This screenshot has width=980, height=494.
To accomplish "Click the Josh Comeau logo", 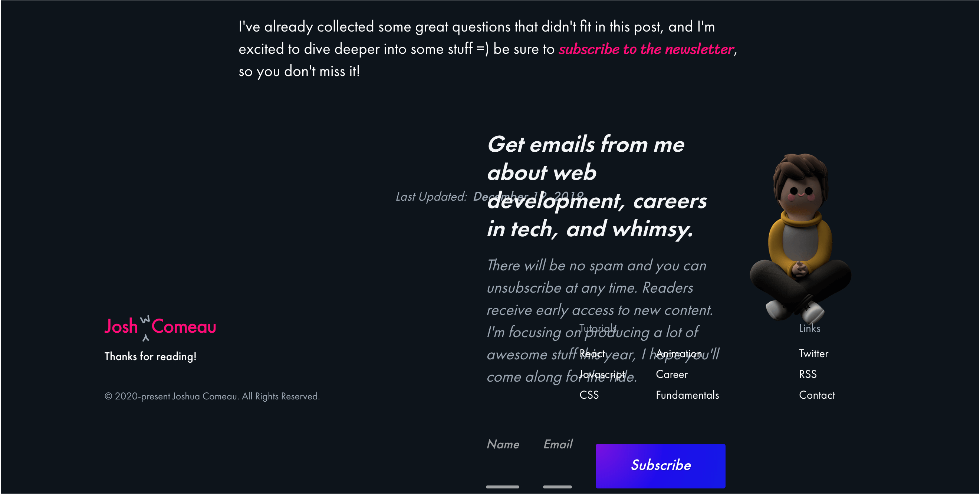I will pyautogui.click(x=161, y=326).
